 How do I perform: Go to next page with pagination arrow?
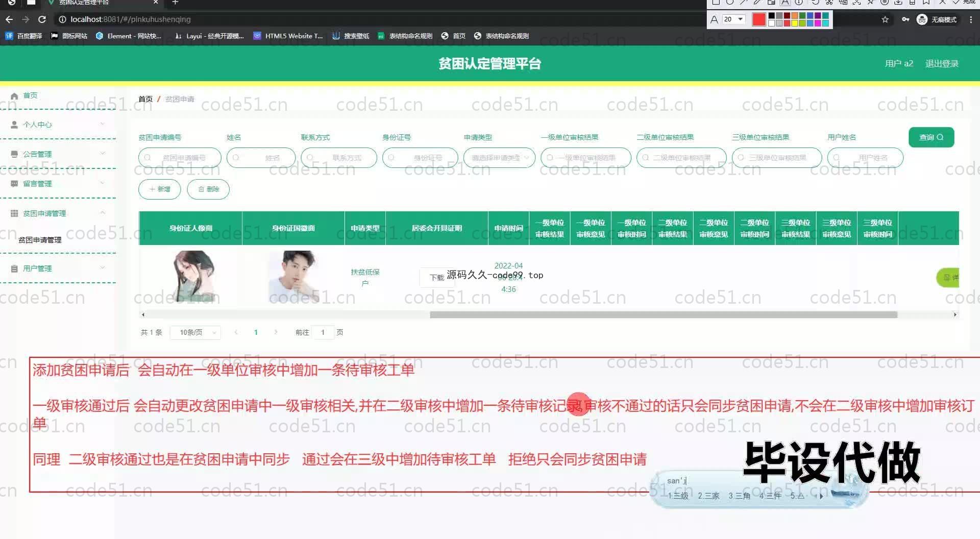click(x=276, y=332)
